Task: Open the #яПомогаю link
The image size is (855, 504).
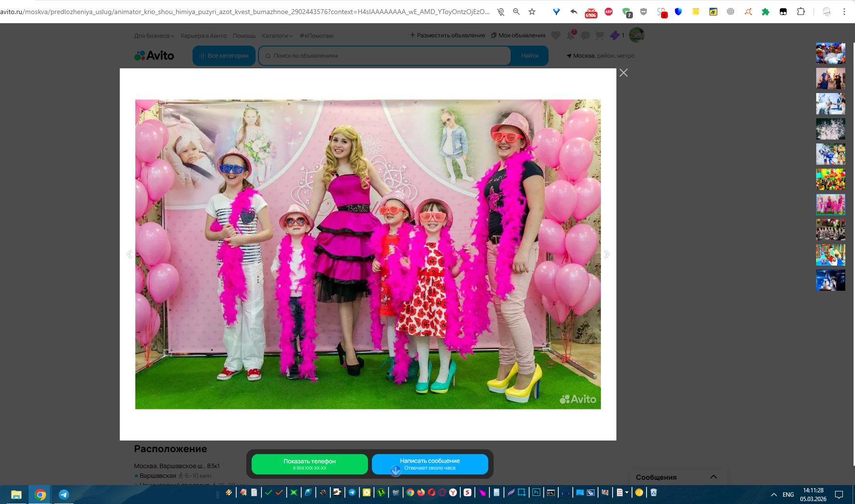Action: (x=316, y=36)
